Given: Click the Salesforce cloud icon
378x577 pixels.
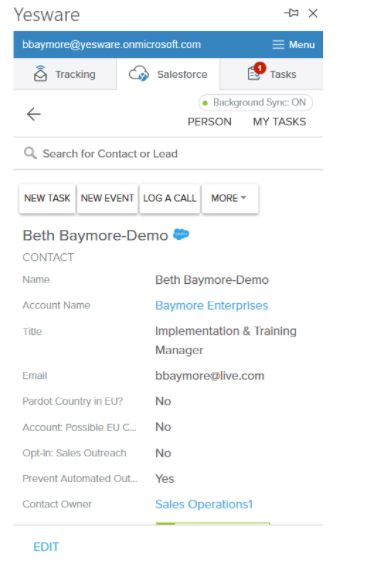Looking at the screenshot, I should click(x=139, y=74).
